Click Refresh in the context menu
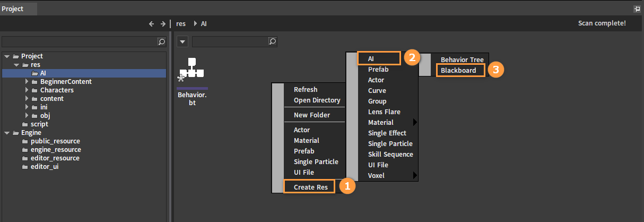Screen dimensions: 644x222 (306, 90)
